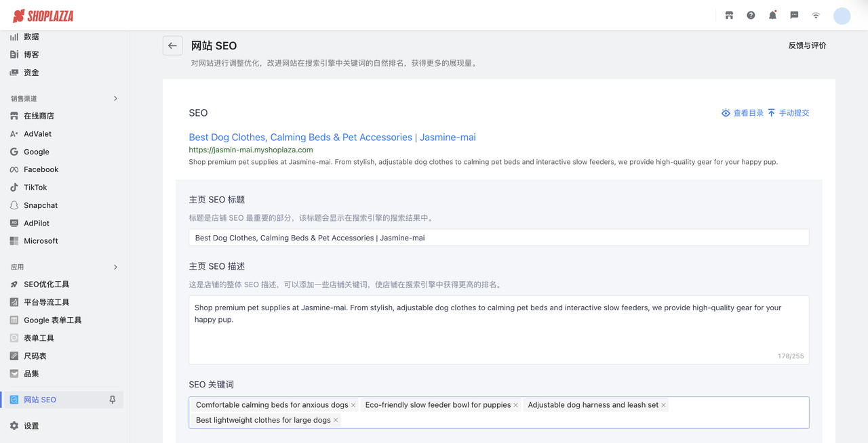The width and height of the screenshot is (868, 443).
Task: Click the 设置 gear icon
Action: pyautogui.click(x=14, y=426)
